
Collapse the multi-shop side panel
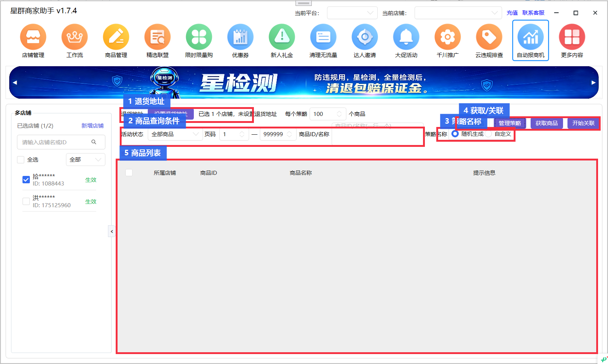click(x=112, y=232)
